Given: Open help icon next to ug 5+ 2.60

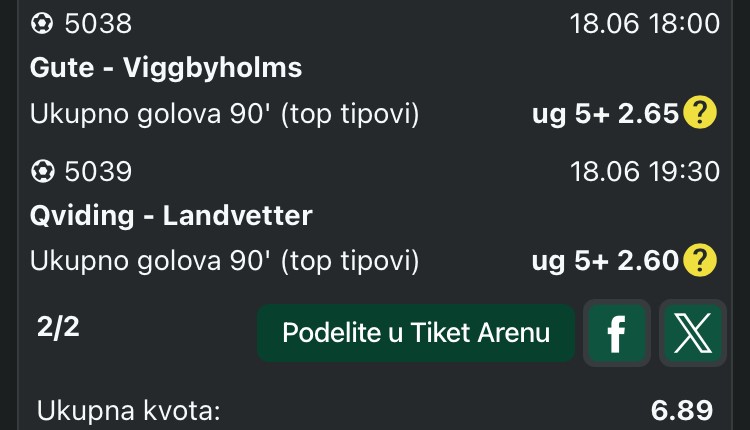Looking at the screenshot, I should [700, 261].
